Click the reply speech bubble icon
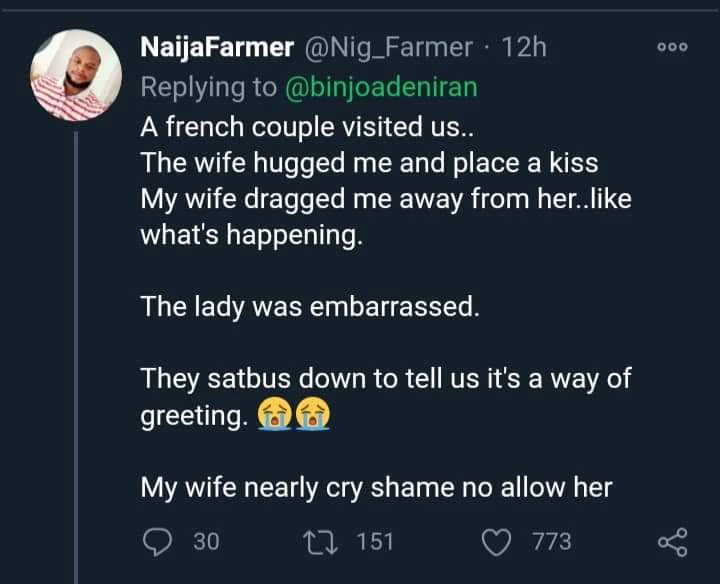This screenshot has height=584, width=720. click(x=157, y=541)
